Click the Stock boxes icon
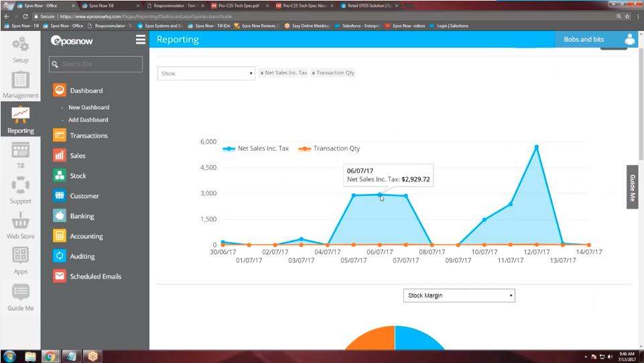644x363 pixels. 60,176
